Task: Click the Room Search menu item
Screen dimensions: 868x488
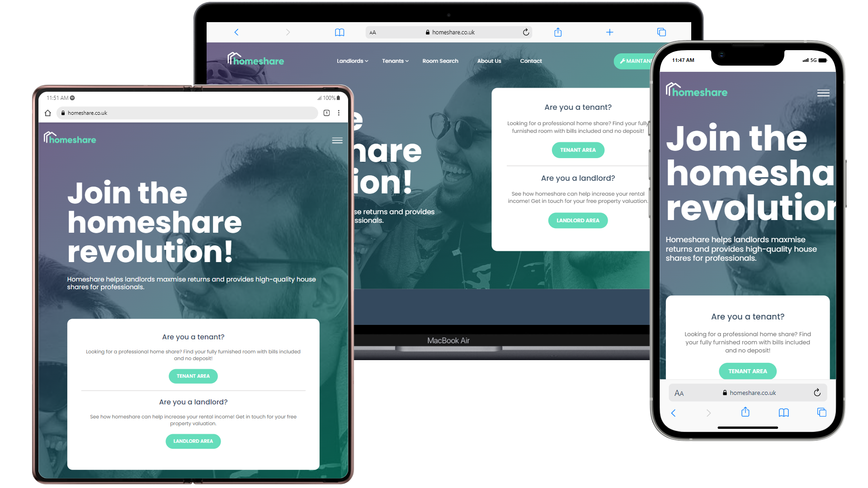Action: click(440, 61)
